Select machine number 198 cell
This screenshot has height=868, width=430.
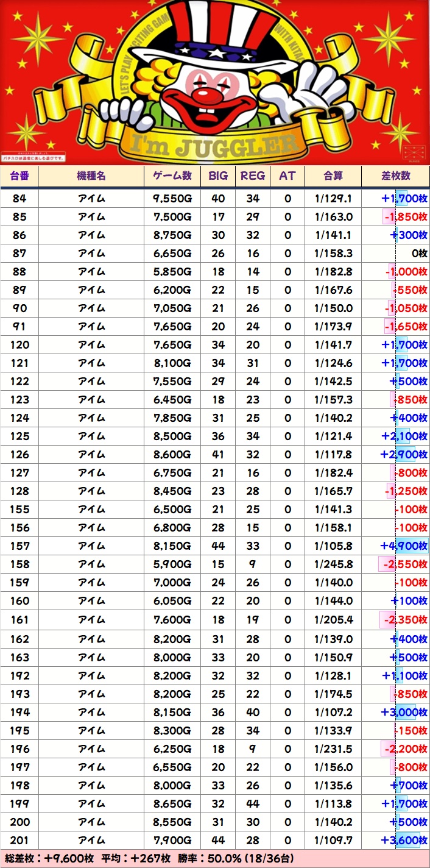pyautogui.click(x=19, y=785)
